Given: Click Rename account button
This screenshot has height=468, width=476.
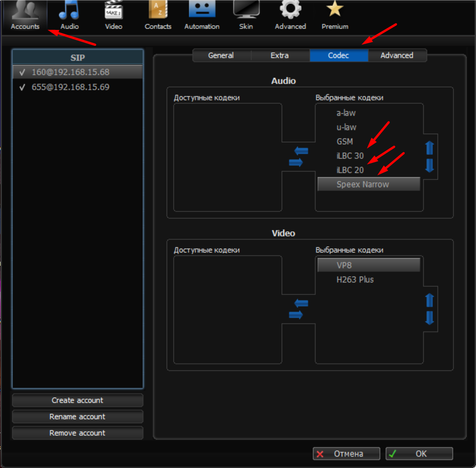Looking at the screenshot, I should point(78,416).
